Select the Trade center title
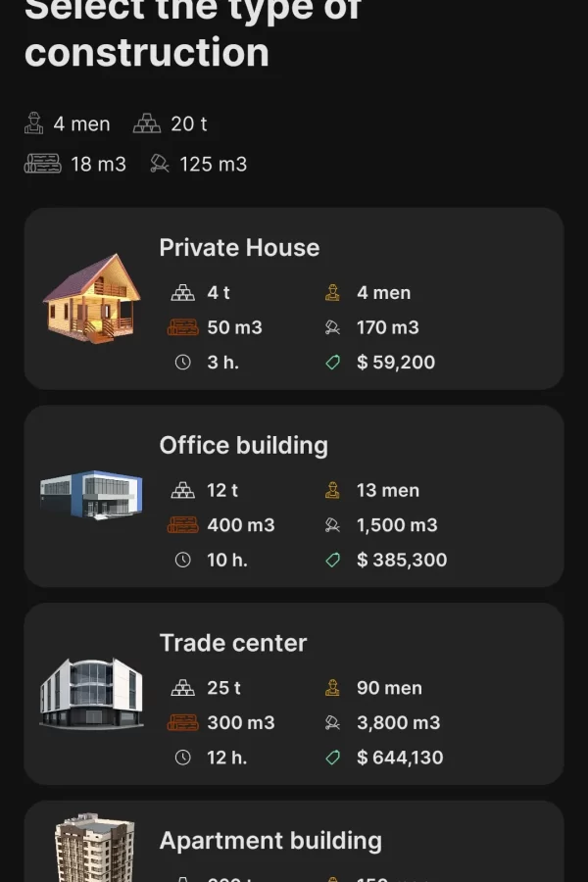This screenshot has height=882, width=588. point(233,644)
